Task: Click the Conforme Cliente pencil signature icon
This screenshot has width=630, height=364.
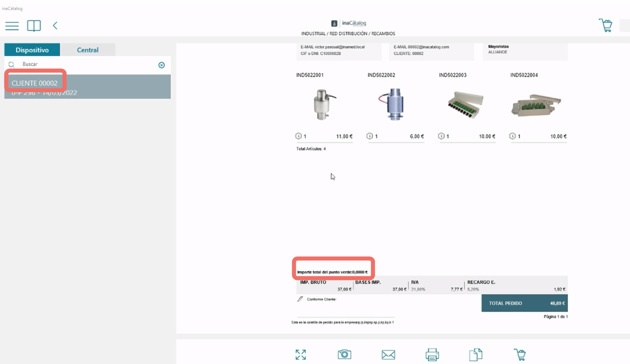Action: pos(300,299)
